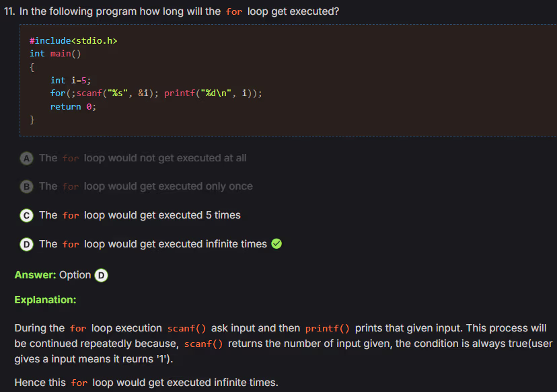Click the green checkmark beside option D
This screenshot has width=557, height=392.
[x=276, y=244]
